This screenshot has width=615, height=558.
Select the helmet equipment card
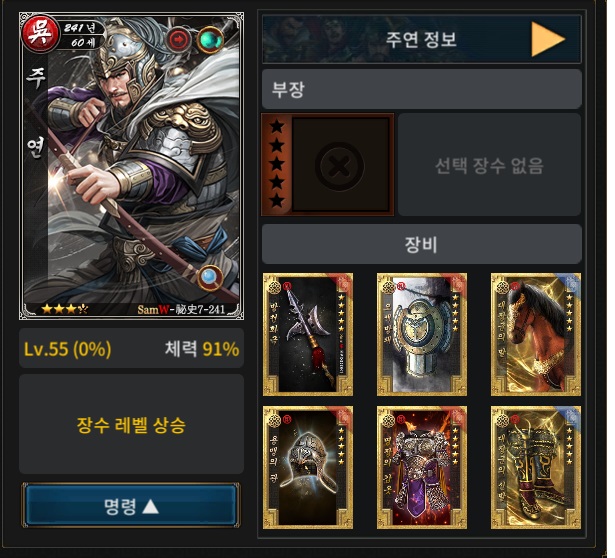pyautogui.click(x=308, y=467)
